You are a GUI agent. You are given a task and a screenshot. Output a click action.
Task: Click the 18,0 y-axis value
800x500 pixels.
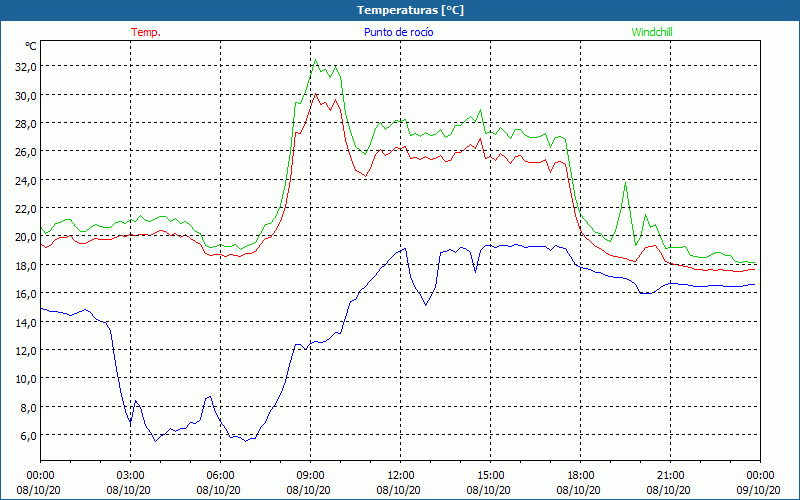click(26, 265)
